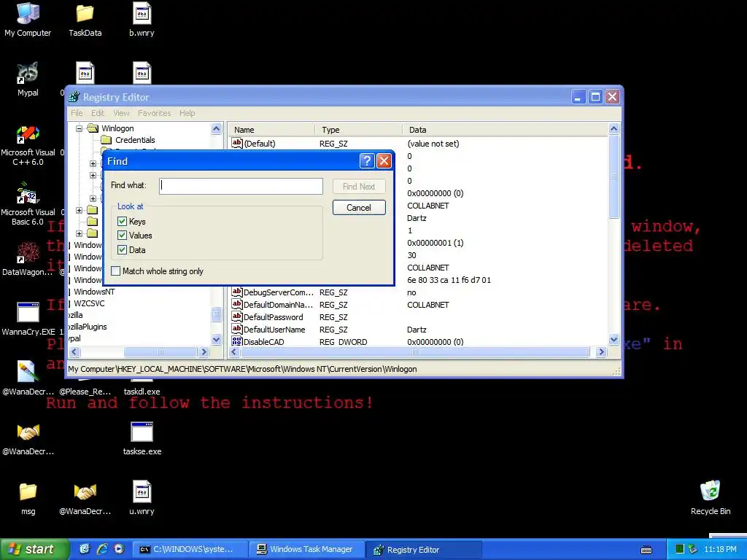
Task: Click the Name column header
Action: pos(271,130)
